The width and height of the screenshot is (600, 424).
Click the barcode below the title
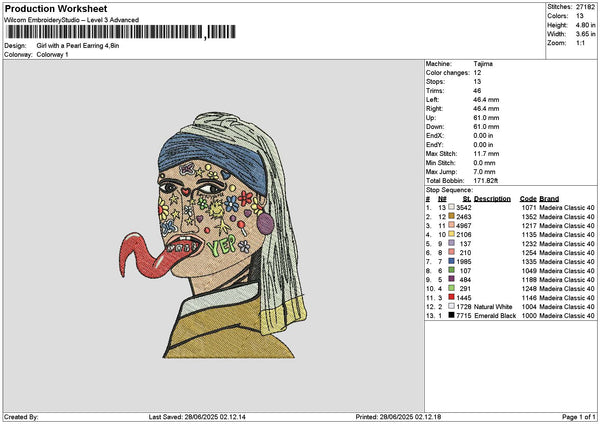(121, 32)
